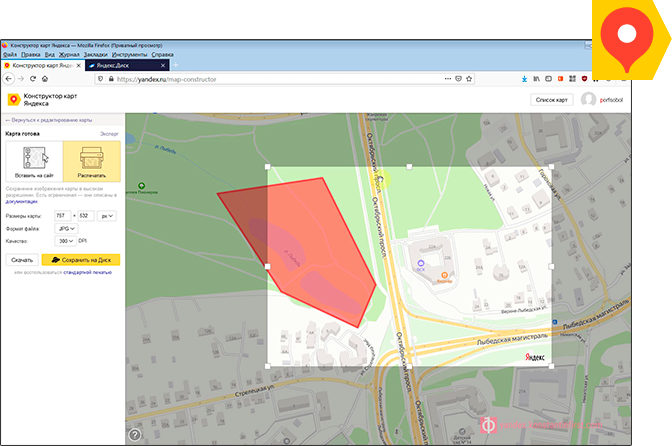The height and width of the screenshot is (446, 672).
Task: Click the Вернуться к редактированию карты link
Action: point(48,120)
